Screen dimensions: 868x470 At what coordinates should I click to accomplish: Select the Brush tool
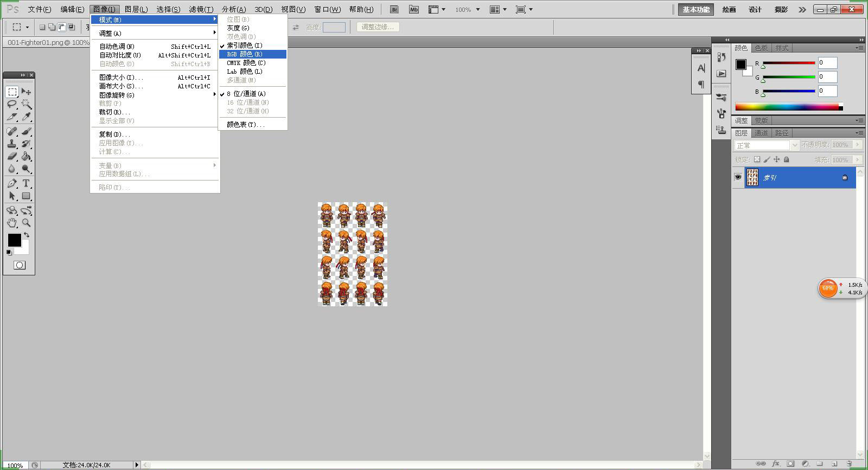(x=26, y=131)
